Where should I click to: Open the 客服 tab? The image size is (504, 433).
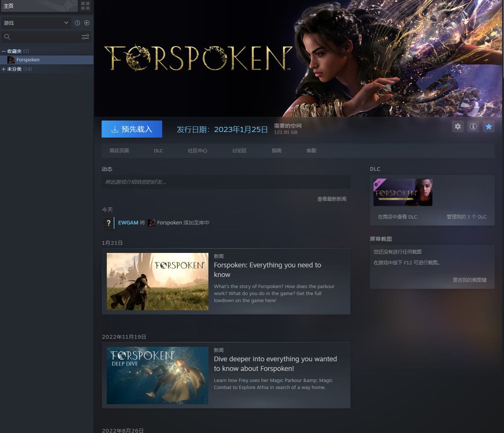click(x=311, y=151)
